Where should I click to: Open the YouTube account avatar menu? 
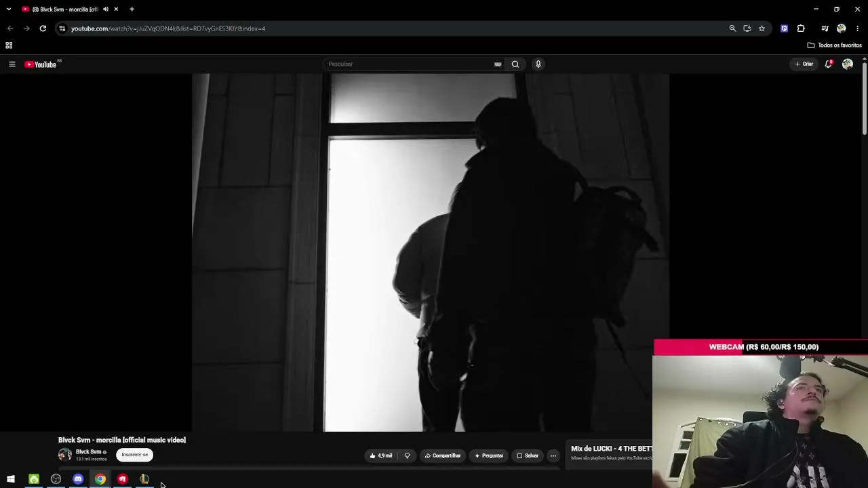coord(848,64)
